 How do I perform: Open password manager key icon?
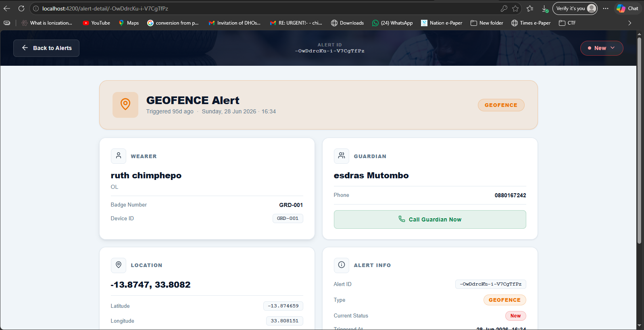coord(504,8)
